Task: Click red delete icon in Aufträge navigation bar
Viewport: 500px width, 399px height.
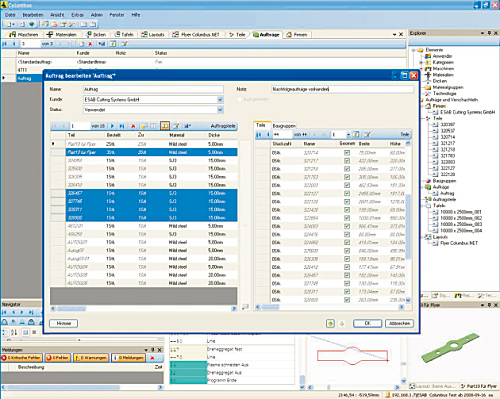Action: (x=90, y=44)
